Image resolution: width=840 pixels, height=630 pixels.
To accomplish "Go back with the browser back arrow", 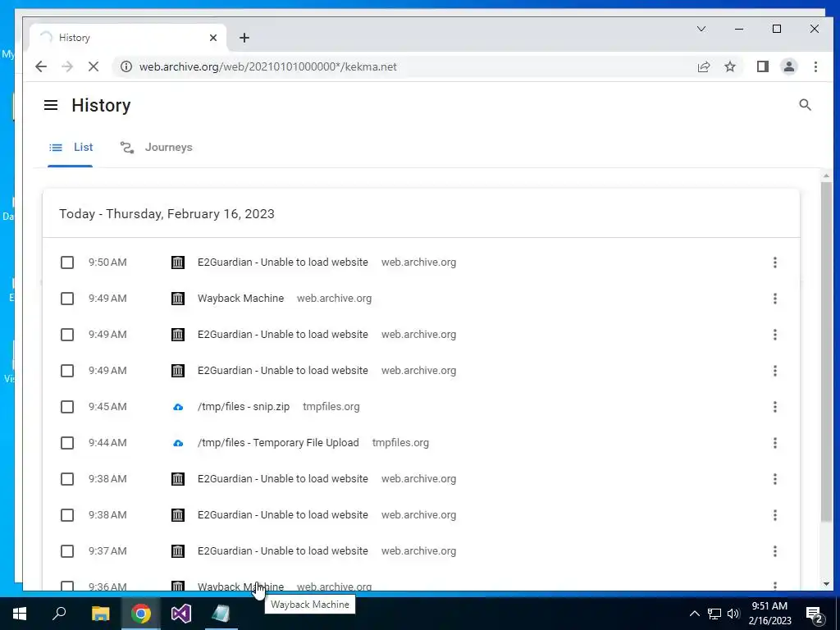I will coord(41,67).
